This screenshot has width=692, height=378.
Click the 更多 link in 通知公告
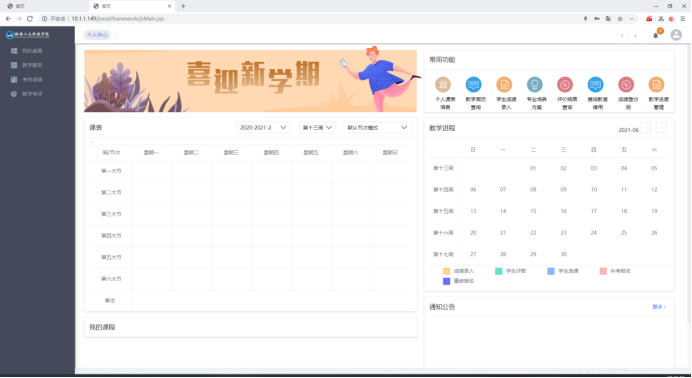click(x=659, y=307)
